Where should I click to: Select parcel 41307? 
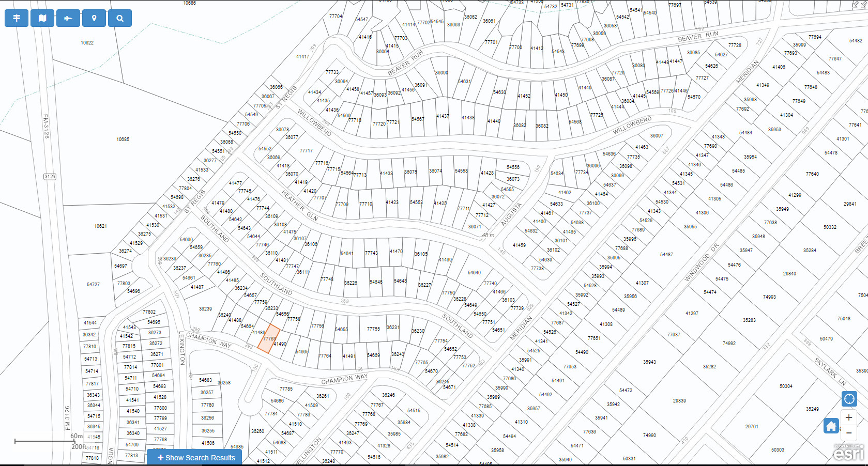pyautogui.click(x=642, y=283)
